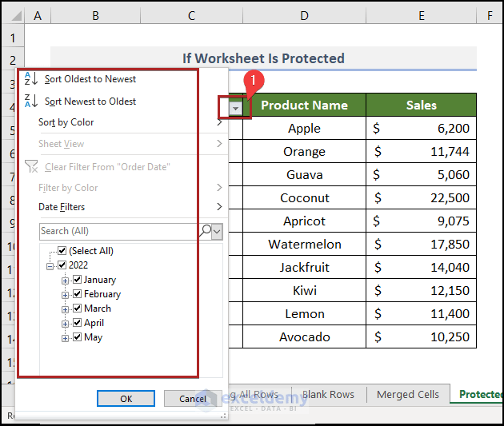
Task: Toggle the (Select All) checkbox
Action: [62, 250]
